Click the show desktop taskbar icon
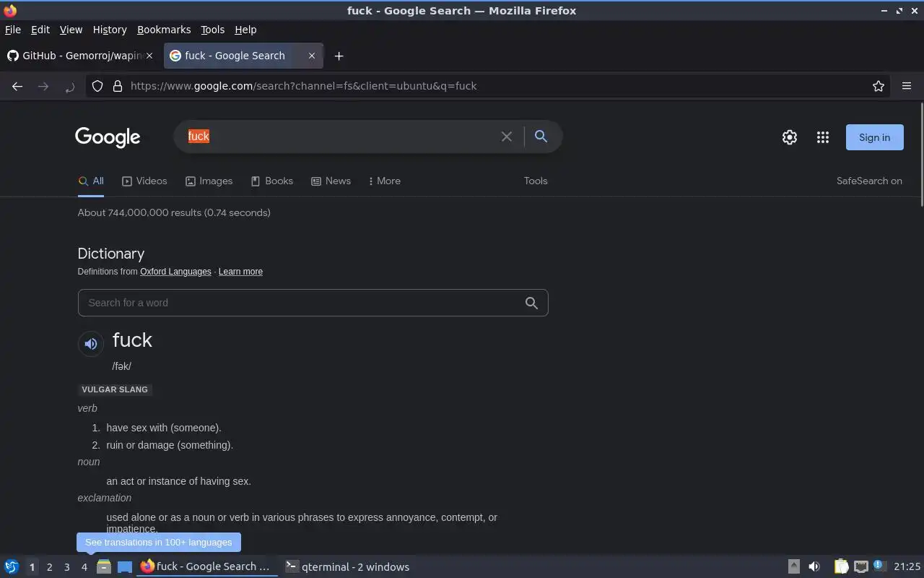924x578 pixels. click(x=125, y=566)
